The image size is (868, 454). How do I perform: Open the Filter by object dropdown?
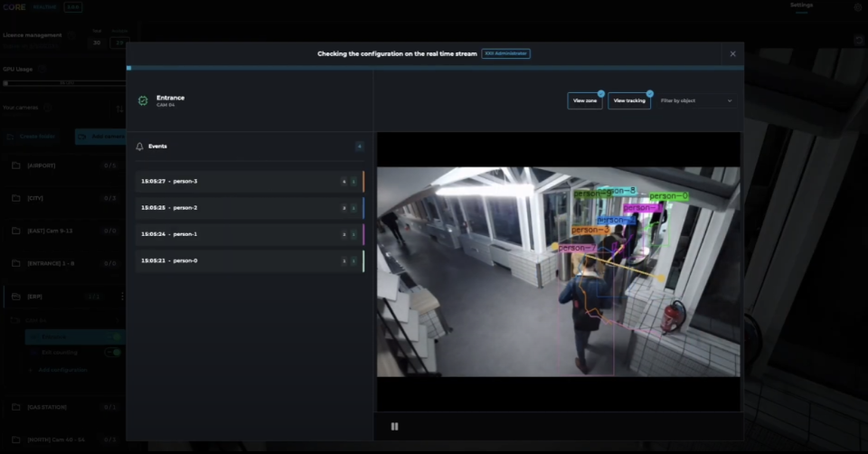pyautogui.click(x=696, y=100)
